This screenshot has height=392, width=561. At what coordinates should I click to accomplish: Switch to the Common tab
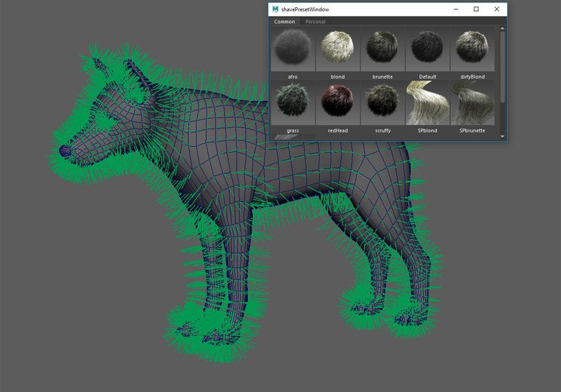coord(285,22)
